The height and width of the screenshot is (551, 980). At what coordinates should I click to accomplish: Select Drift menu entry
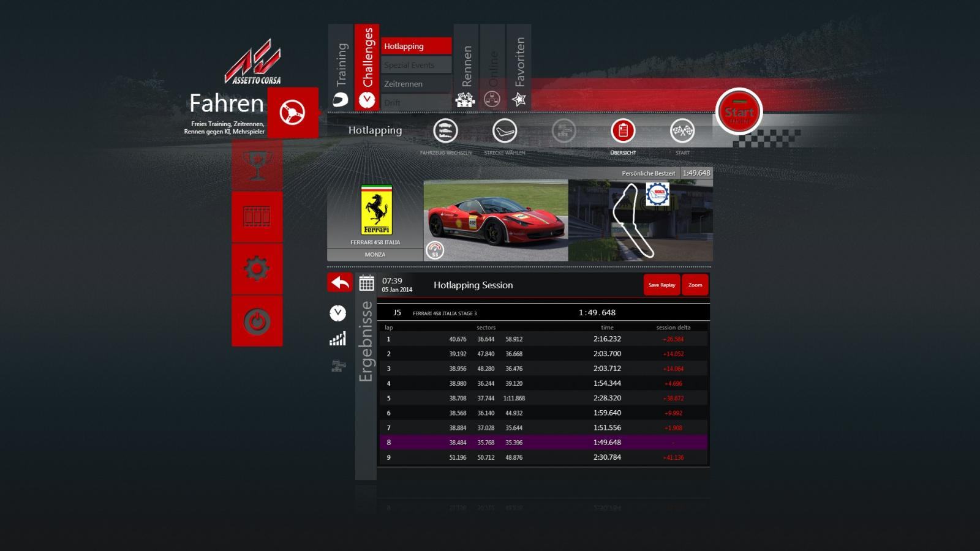click(417, 102)
